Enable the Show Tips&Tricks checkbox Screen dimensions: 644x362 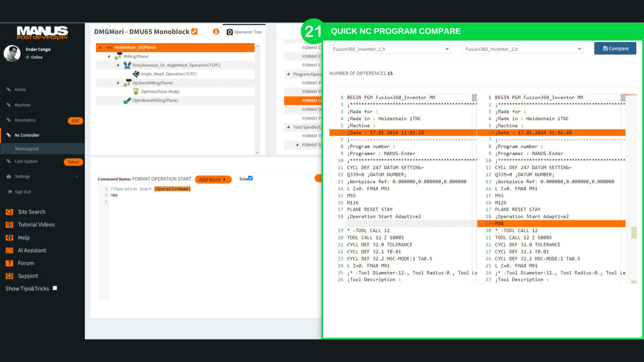click(x=55, y=288)
